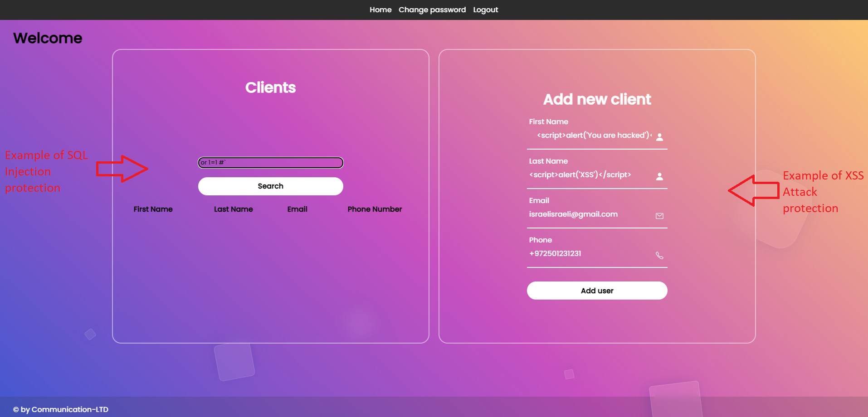Click the Phone Number column header

(375, 209)
